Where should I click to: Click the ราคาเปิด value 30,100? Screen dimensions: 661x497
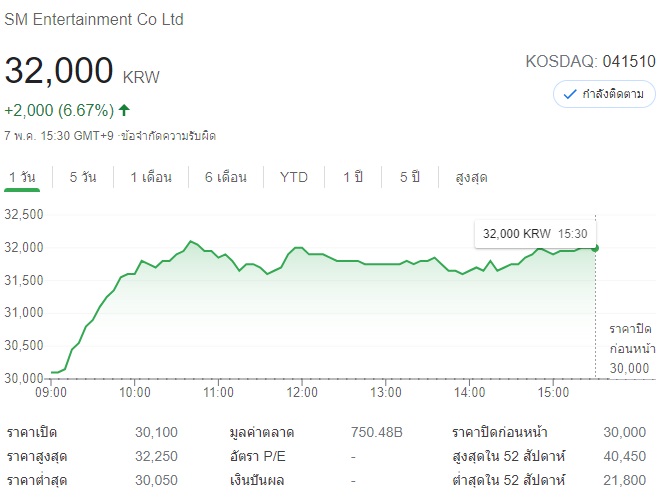pyautogui.click(x=156, y=432)
